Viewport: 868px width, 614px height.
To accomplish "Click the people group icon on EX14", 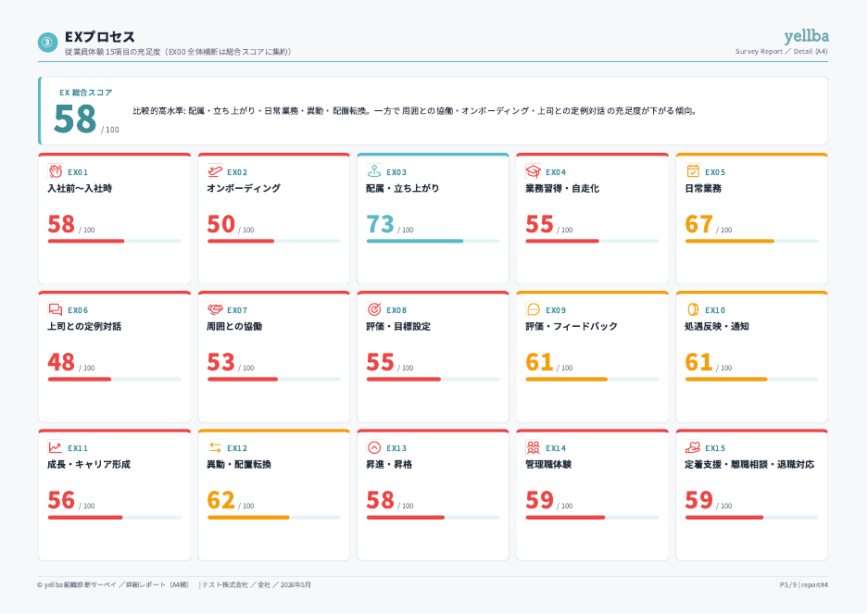I will point(533,446).
